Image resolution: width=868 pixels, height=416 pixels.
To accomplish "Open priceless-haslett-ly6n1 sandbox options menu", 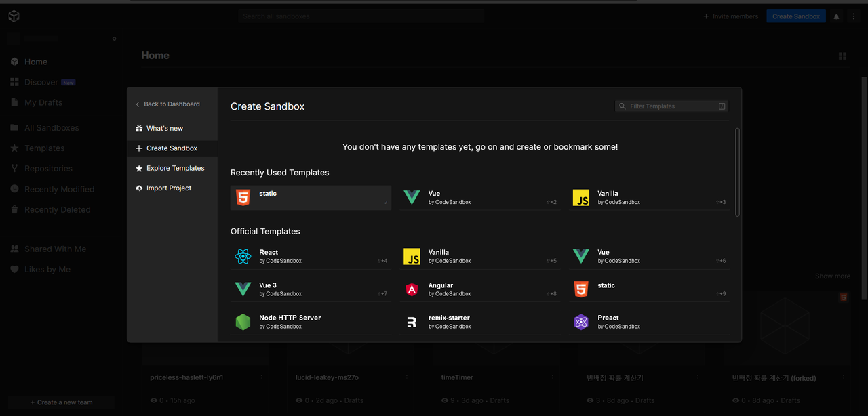I will (x=262, y=377).
